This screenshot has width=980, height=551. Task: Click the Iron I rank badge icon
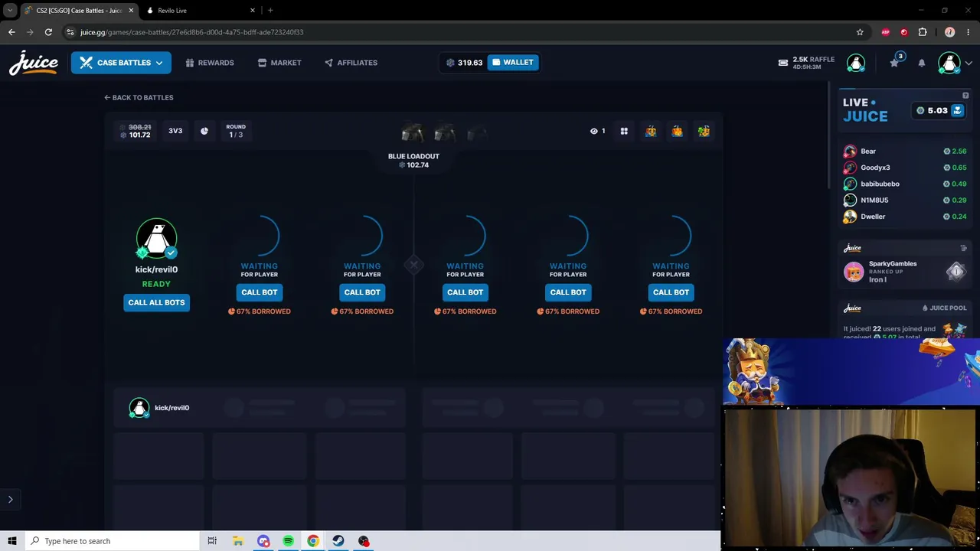956,272
